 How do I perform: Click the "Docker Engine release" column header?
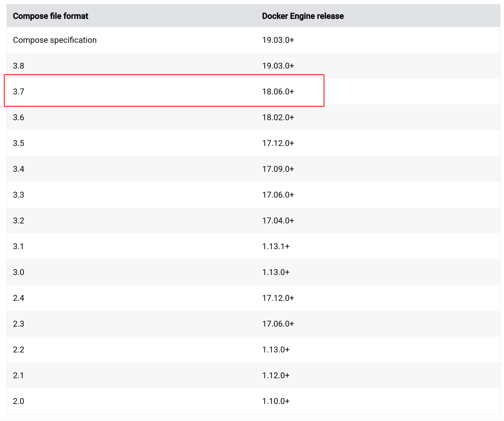point(303,16)
